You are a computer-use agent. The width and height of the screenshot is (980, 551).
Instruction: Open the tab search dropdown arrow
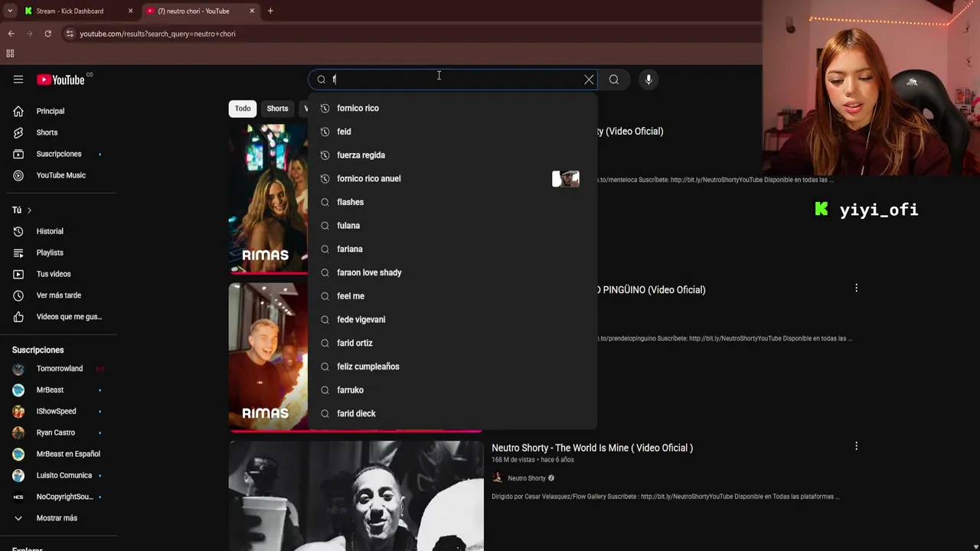[x=10, y=11]
